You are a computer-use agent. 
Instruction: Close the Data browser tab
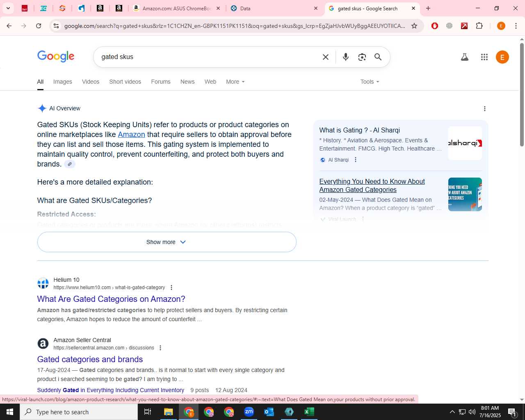point(316,8)
